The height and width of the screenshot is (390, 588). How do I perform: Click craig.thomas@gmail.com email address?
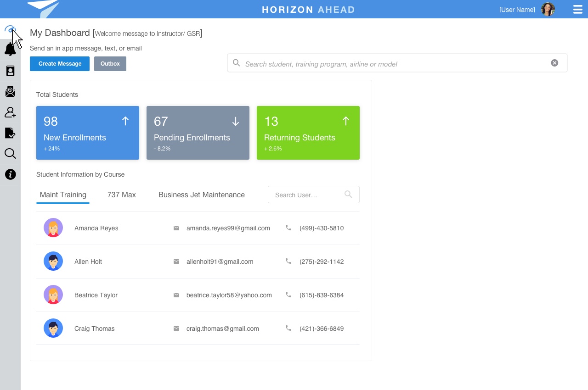point(223,329)
